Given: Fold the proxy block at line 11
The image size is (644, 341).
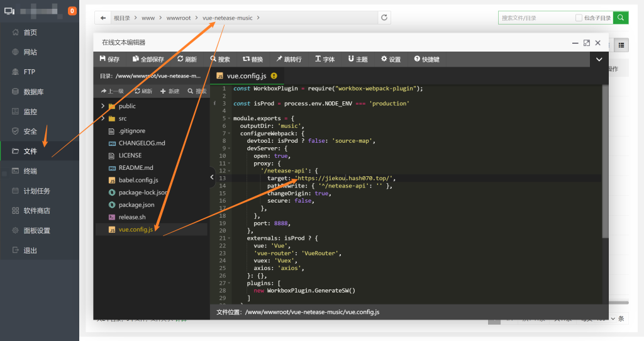Looking at the screenshot, I should pyautogui.click(x=229, y=164).
